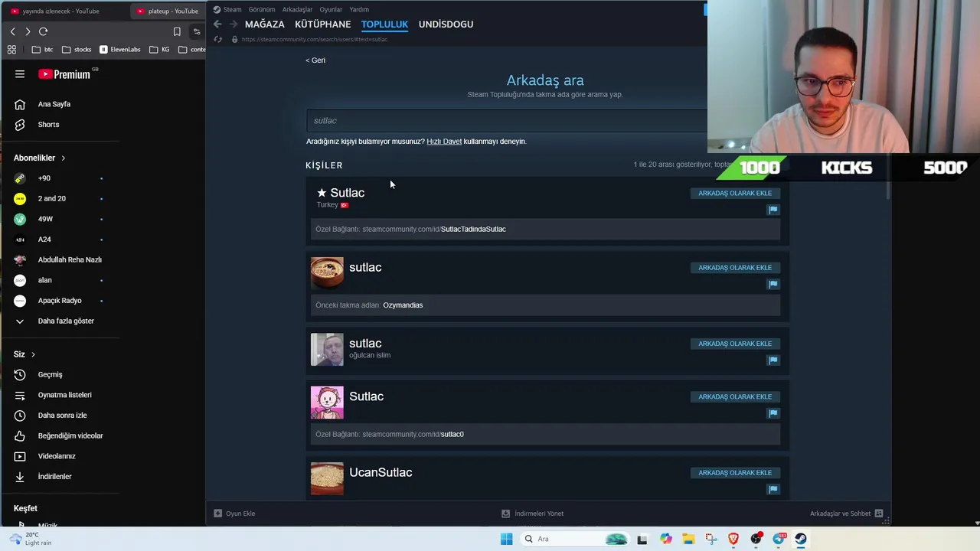Flag the sutlac oğulcan islim profile

point(773,360)
